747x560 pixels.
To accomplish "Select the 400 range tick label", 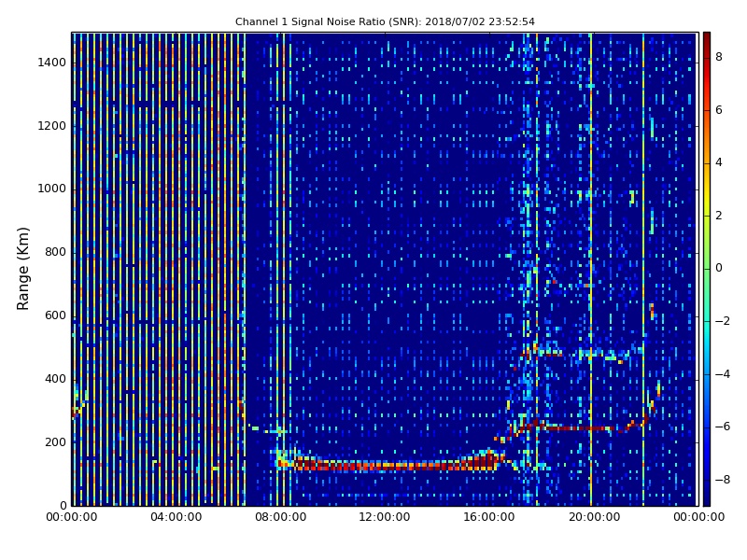I will 55,379.
